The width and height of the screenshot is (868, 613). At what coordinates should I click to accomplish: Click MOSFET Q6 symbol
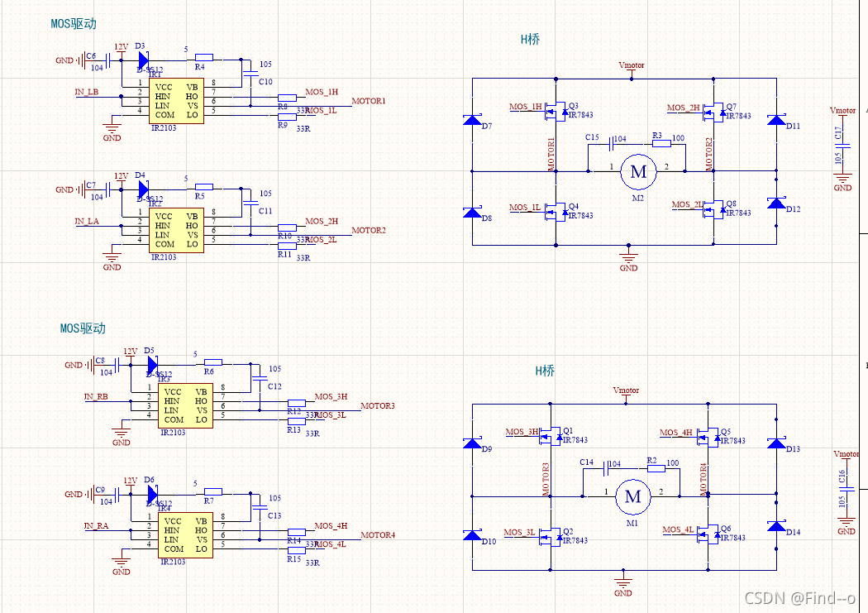[x=708, y=534]
